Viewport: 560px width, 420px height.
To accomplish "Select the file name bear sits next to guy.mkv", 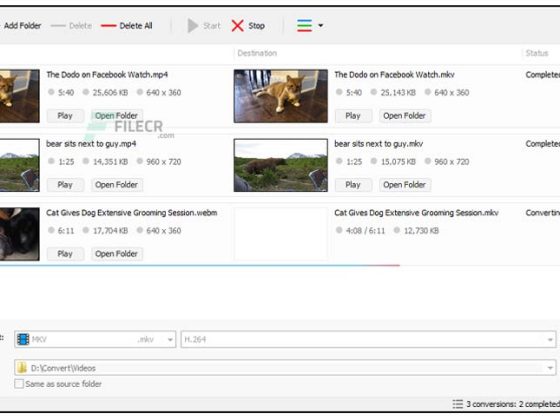I will (379, 144).
